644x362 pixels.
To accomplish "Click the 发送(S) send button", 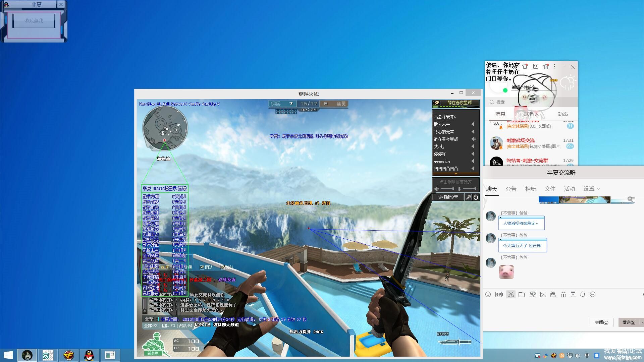I will (629, 322).
